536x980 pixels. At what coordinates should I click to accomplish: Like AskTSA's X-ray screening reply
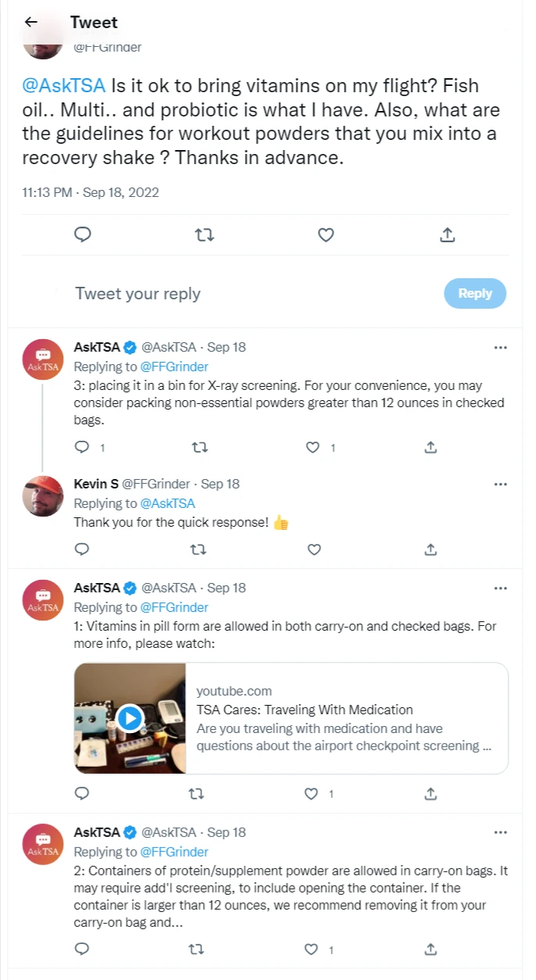313,448
